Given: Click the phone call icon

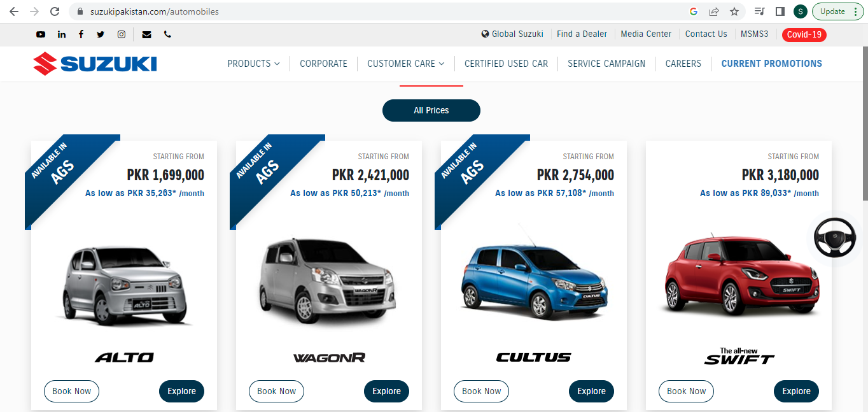Looking at the screenshot, I should click(167, 34).
